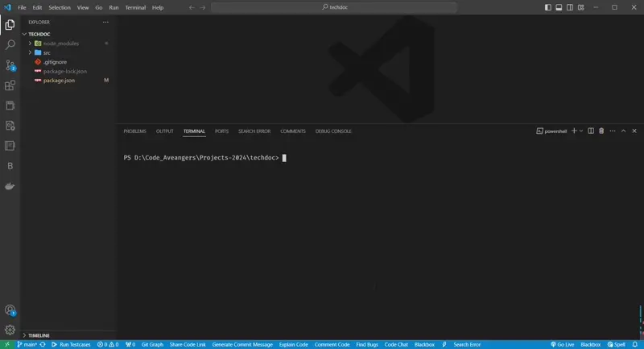Open the Extensions view icon
The height and width of the screenshot is (349, 644).
[x=10, y=85]
